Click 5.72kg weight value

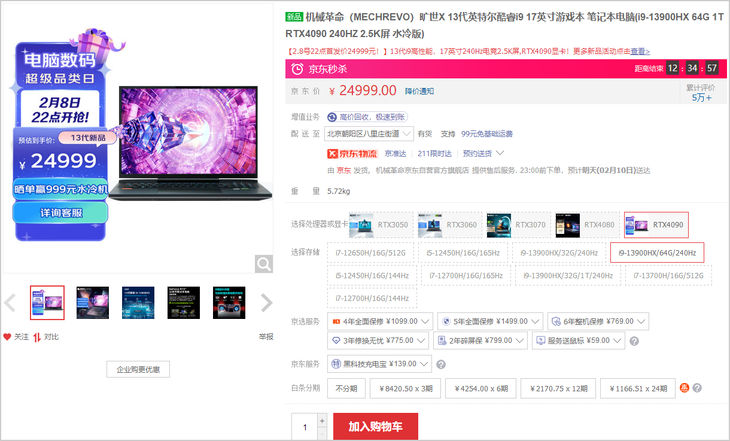[338, 191]
